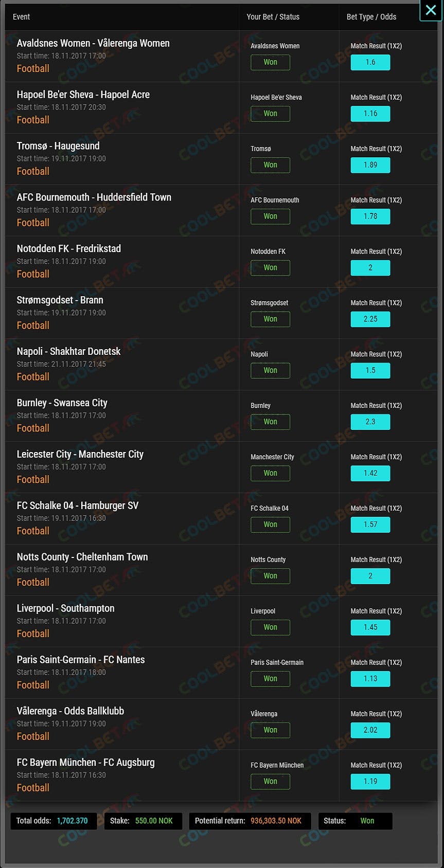The width and height of the screenshot is (444, 868).
Task: Open the Notts County - Cheltenham Town event
Action: click(82, 557)
